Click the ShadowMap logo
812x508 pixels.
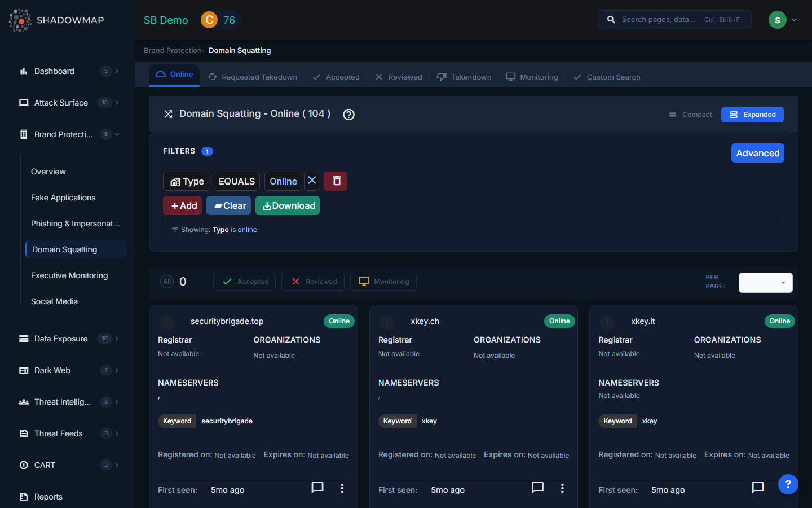56,20
